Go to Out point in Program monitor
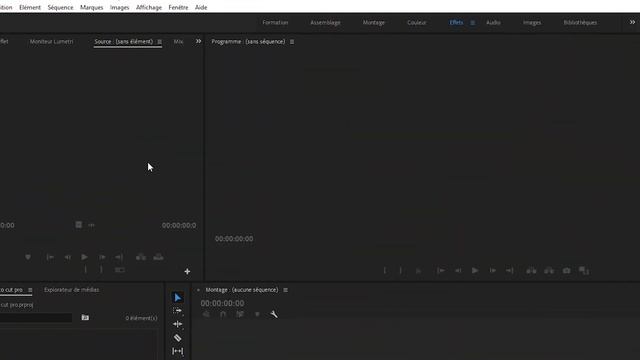Image resolution: width=640 pixels, height=360 pixels. pos(509,271)
